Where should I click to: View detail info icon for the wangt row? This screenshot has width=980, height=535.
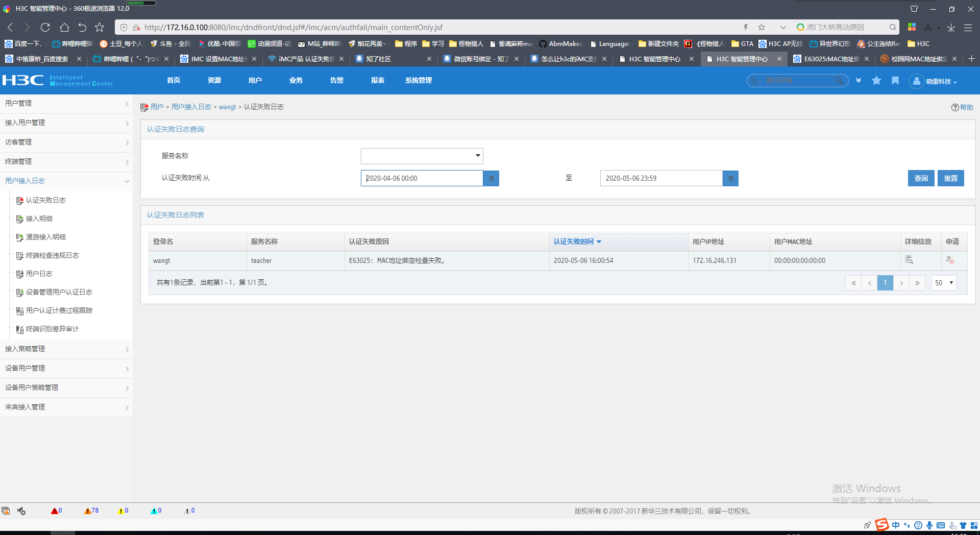[909, 260]
